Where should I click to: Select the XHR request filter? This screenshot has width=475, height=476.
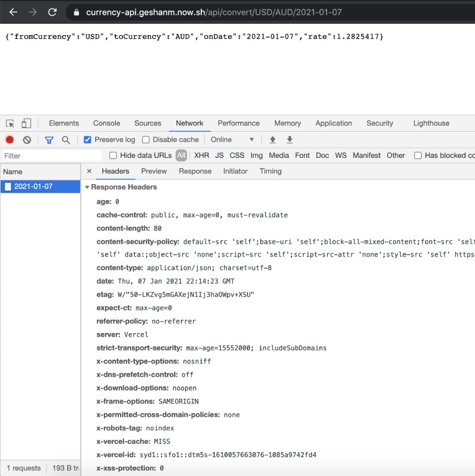[x=201, y=155]
